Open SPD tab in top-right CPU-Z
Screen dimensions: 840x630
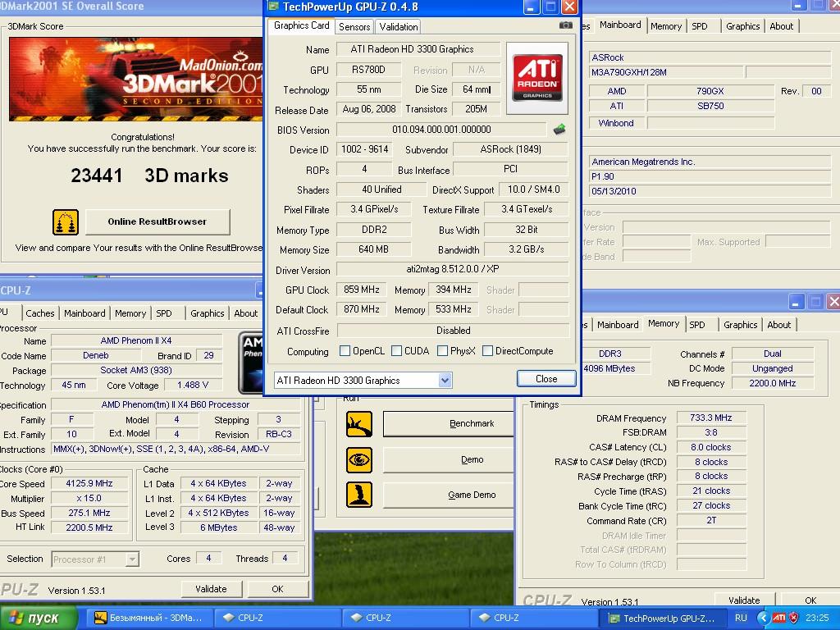pos(700,26)
